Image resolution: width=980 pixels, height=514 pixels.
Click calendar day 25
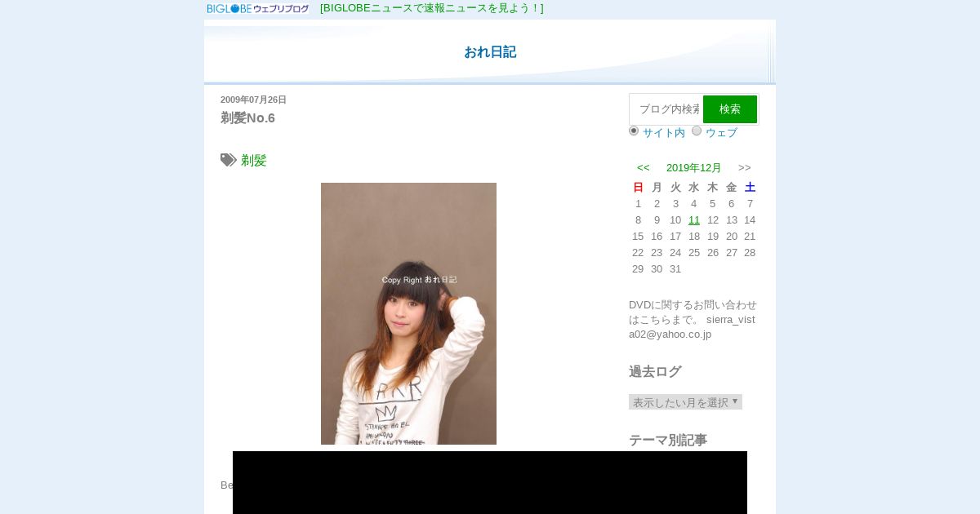[x=694, y=253]
